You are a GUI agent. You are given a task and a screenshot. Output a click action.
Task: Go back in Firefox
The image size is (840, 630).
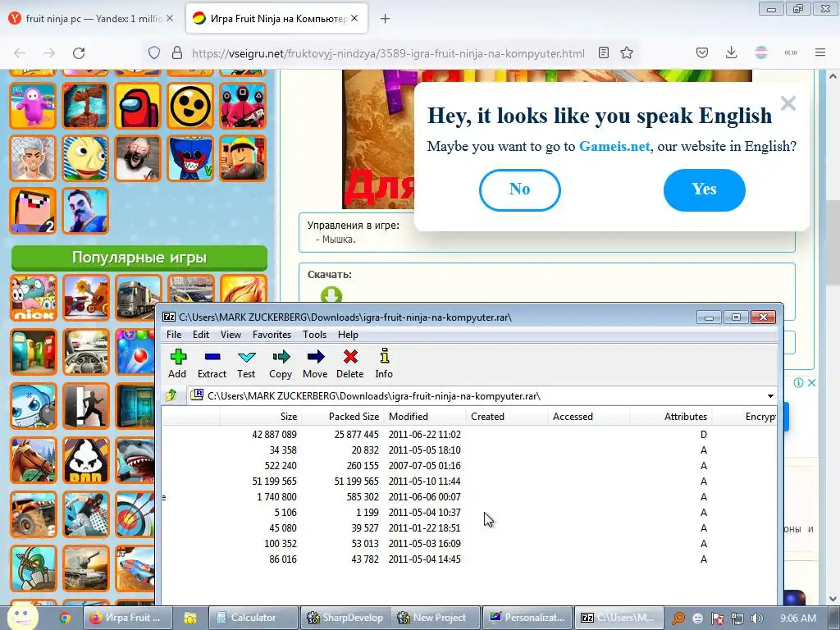click(20, 53)
